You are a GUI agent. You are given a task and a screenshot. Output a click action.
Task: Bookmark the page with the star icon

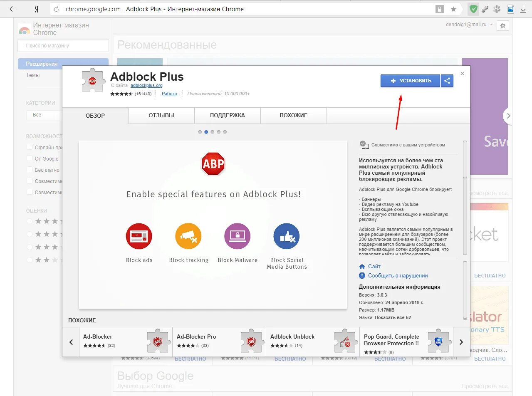[x=453, y=9]
